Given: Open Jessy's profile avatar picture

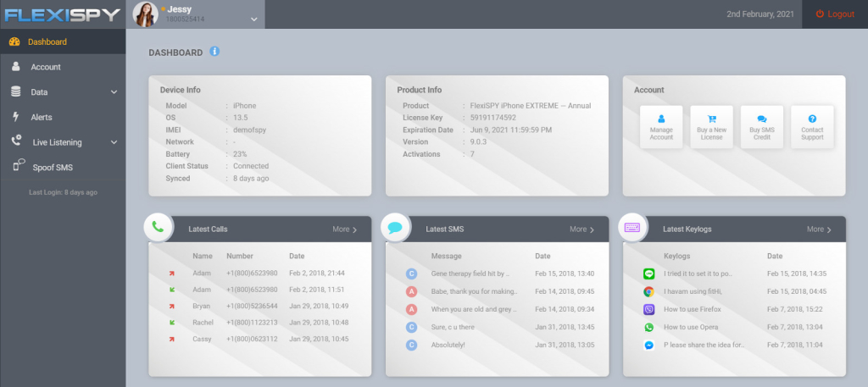Looking at the screenshot, I should (146, 14).
